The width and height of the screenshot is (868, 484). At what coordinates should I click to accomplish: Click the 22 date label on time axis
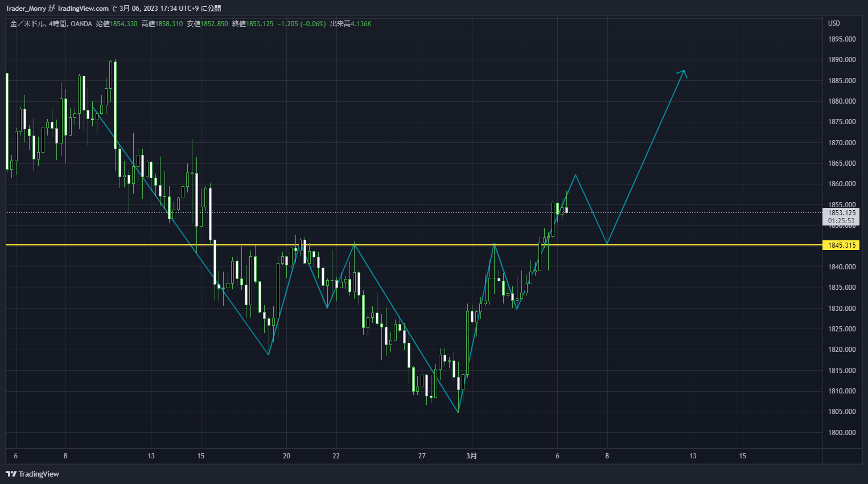pyautogui.click(x=336, y=456)
